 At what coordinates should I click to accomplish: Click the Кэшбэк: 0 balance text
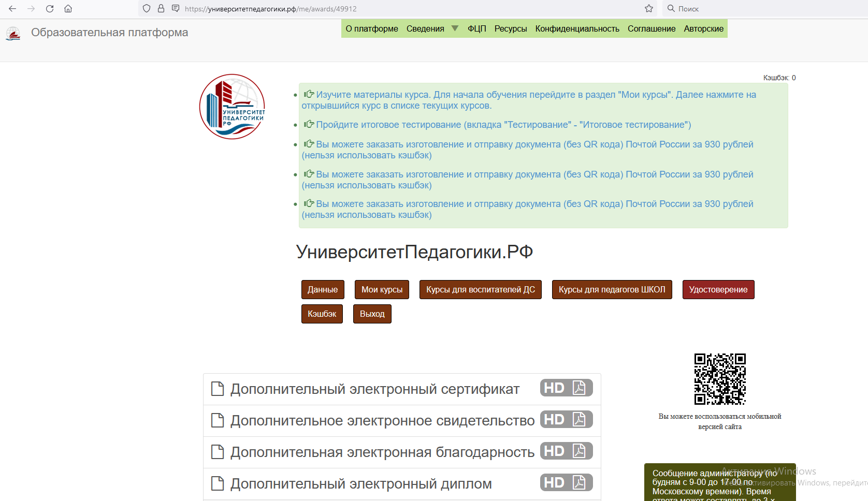(x=779, y=78)
